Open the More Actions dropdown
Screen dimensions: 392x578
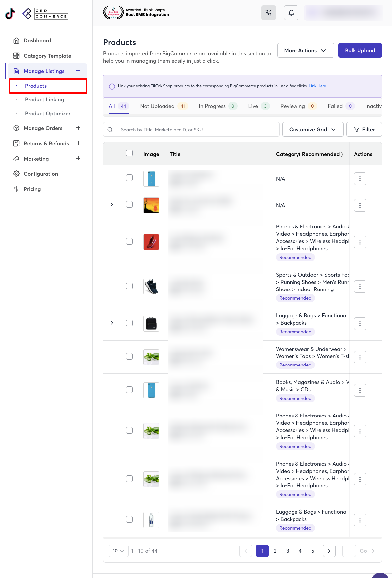tap(305, 50)
